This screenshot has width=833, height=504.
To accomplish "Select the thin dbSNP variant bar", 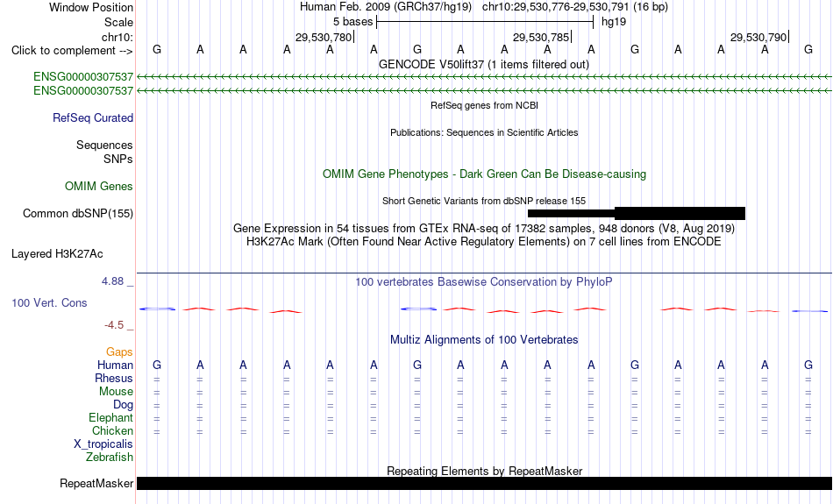I will 571,214.
